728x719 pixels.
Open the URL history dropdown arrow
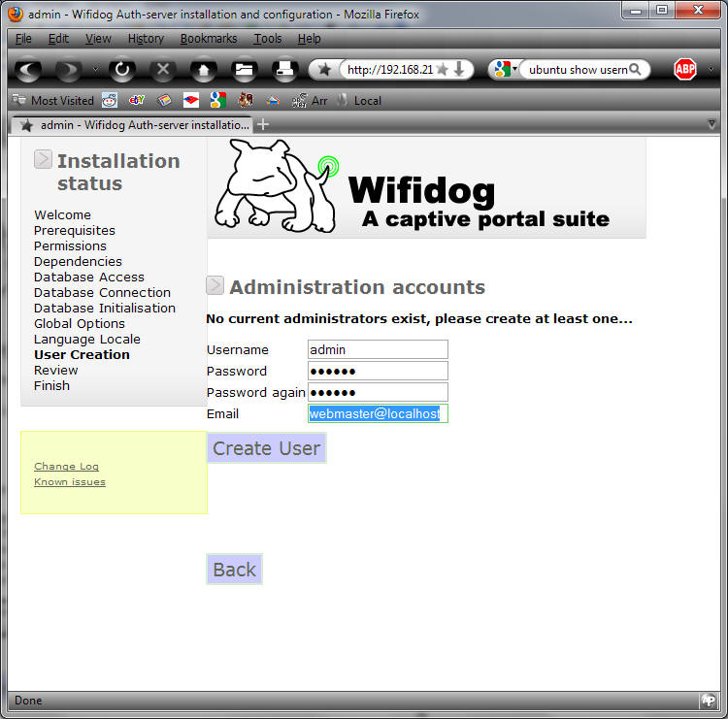point(459,70)
